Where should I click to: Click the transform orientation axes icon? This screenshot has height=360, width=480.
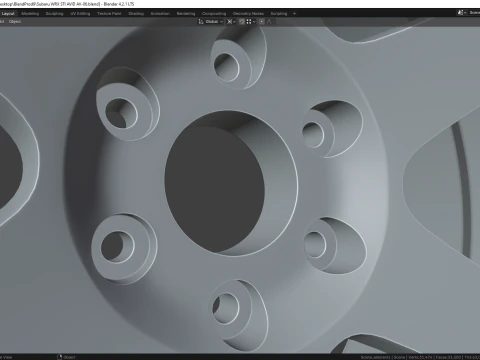(x=201, y=22)
